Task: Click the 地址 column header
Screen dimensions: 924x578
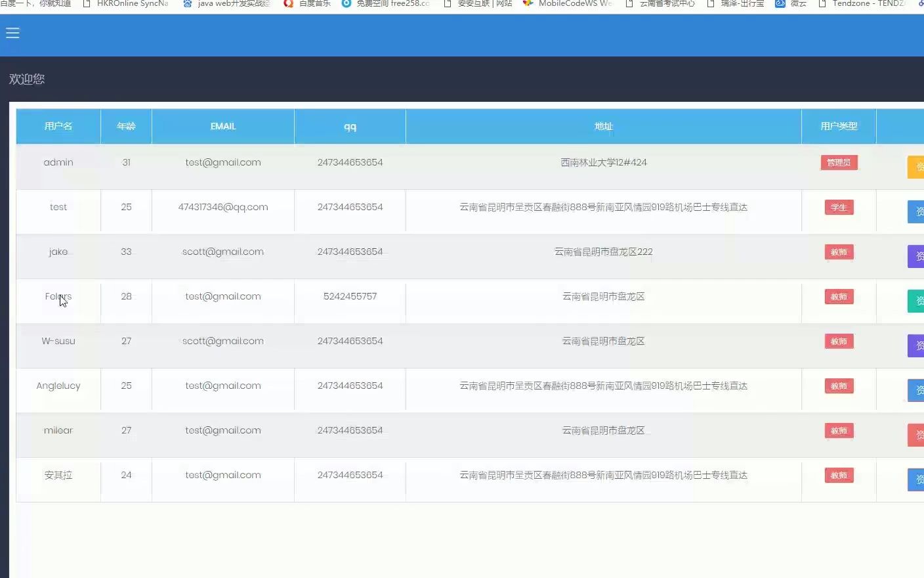Action: point(604,126)
